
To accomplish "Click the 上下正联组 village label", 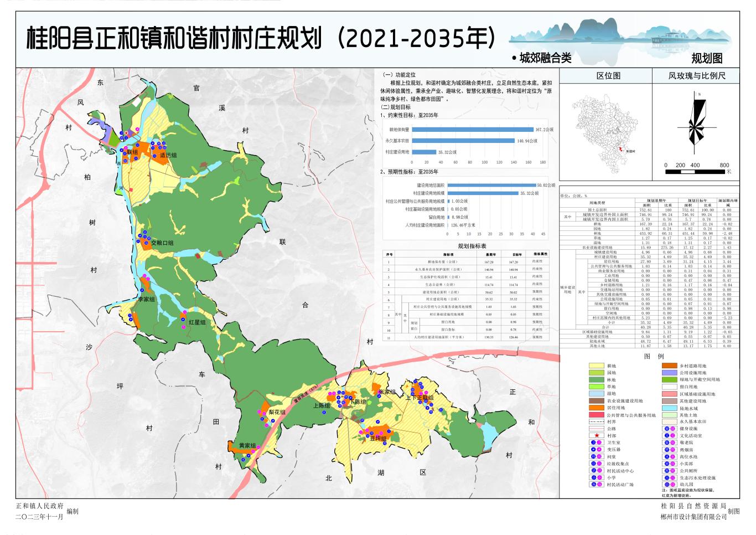I will click(420, 398).
